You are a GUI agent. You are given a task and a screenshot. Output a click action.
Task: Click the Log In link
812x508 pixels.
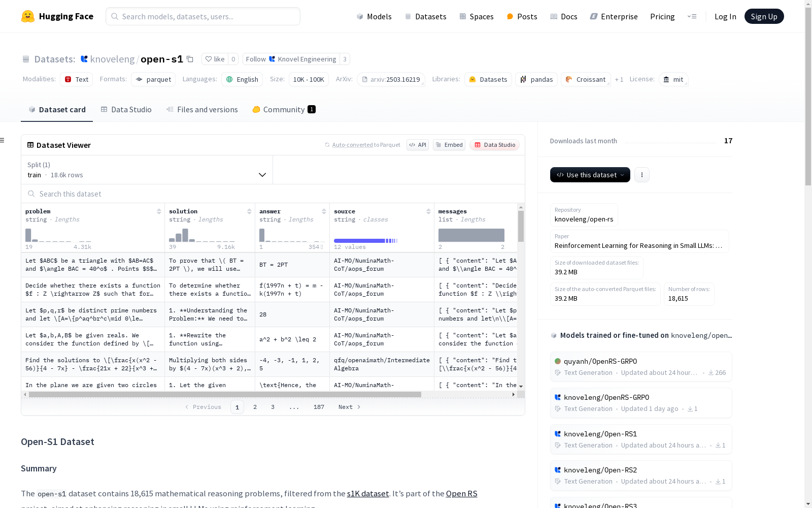725,16
